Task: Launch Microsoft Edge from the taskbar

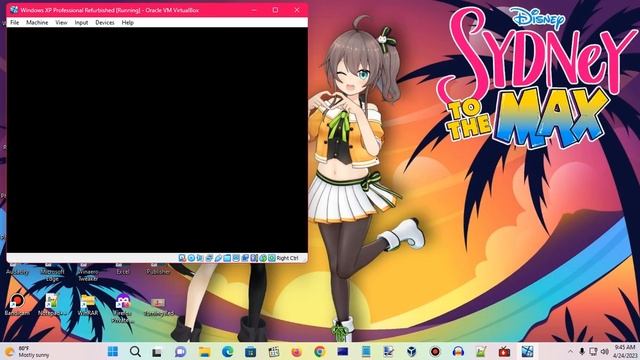Action: click(x=227, y=351)
